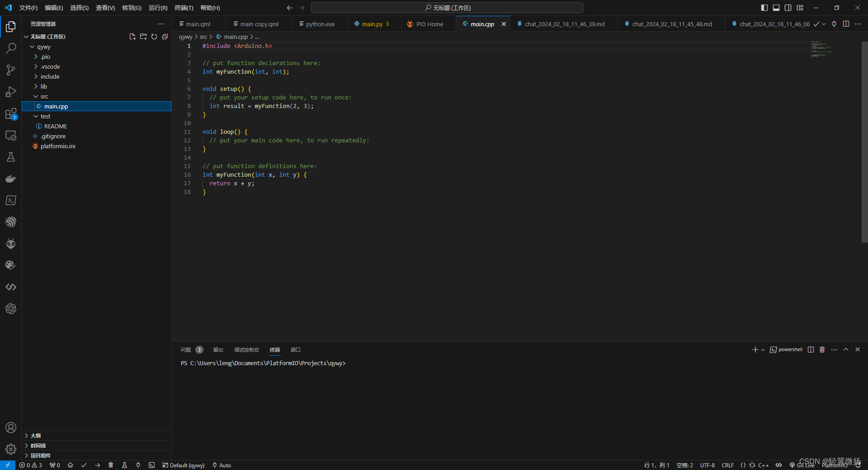The width and height of the screenshot is (868, 470).
Task: Upload firmware using the arrow icon
Action: click(97, 465)
